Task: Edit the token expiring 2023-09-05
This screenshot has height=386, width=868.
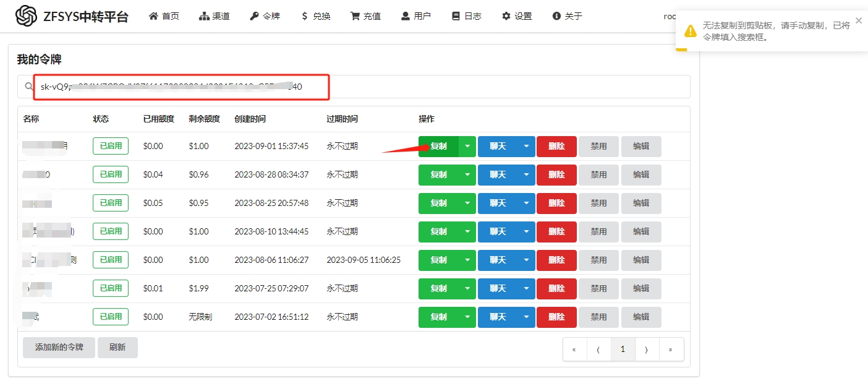Action: pos(641,260)
